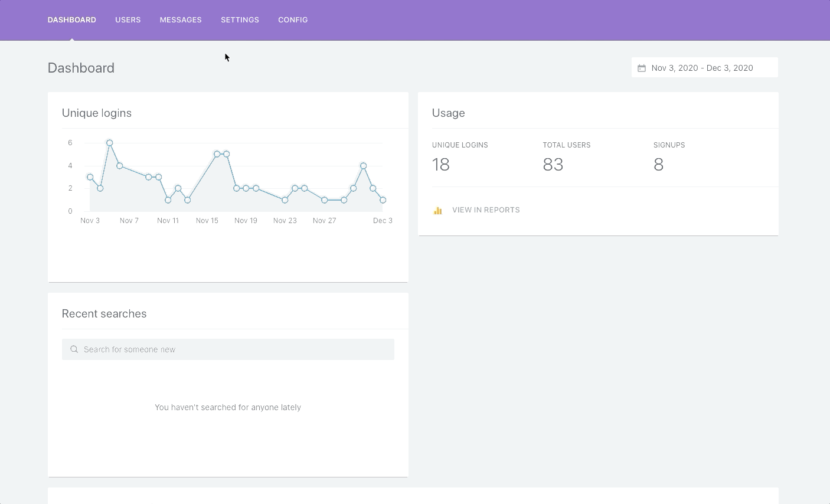This screenshot has height=504, width=830.
Task: Click the magnifier icon in search box
Action: click(x=74, y=349)
